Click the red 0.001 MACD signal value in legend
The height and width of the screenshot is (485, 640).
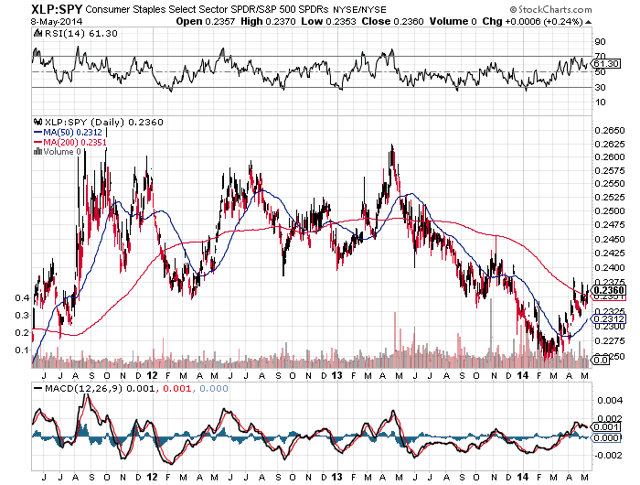177,388
